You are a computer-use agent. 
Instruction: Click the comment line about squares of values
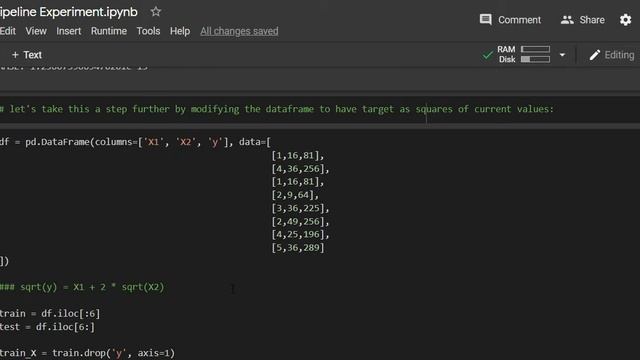click(x=277, y=109)
